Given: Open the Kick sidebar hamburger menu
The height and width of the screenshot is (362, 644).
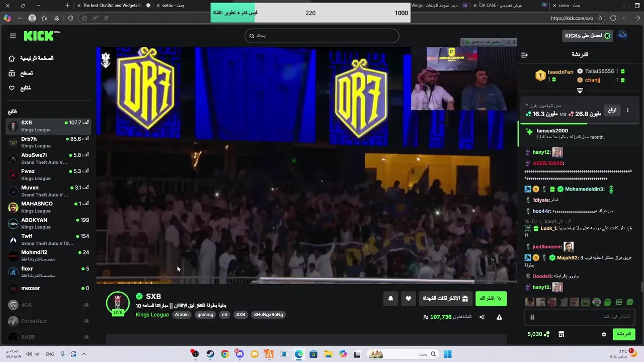Looking at the screenshot, I should pyautogui.click(x=13, y=36).
